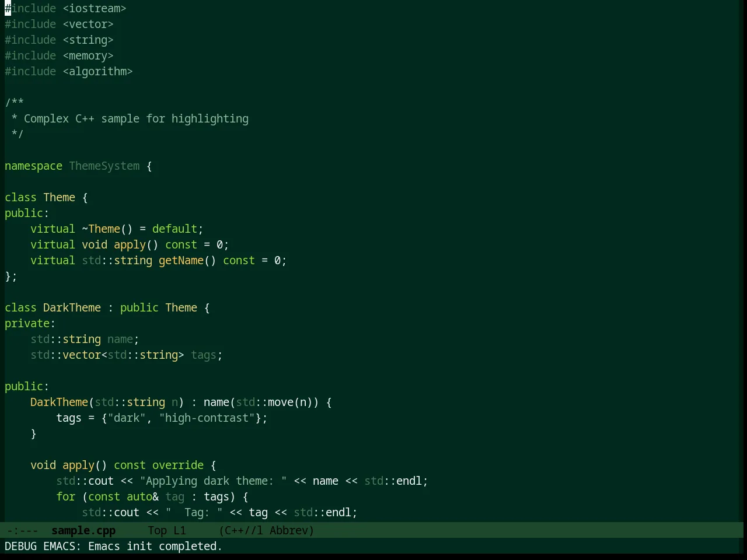Place cursor on '<algorithm>' include
This screenshot has height=560, width=747.
tap(98, 72)
